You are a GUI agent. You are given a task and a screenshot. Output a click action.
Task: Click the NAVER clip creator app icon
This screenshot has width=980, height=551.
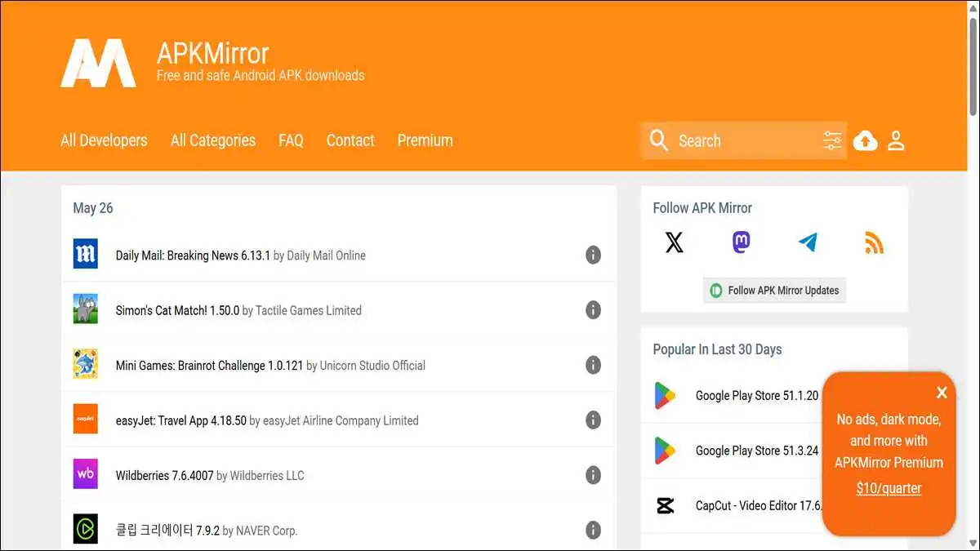click(x=86, y=529)
